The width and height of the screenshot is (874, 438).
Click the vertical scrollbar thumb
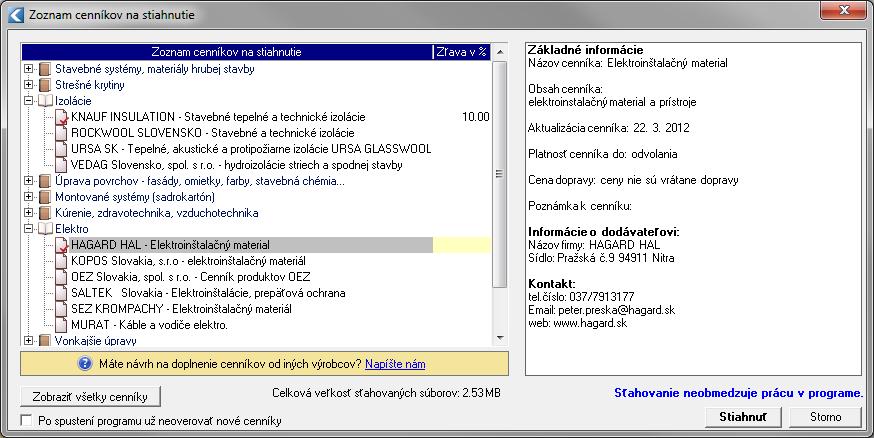tap(500, 174)
